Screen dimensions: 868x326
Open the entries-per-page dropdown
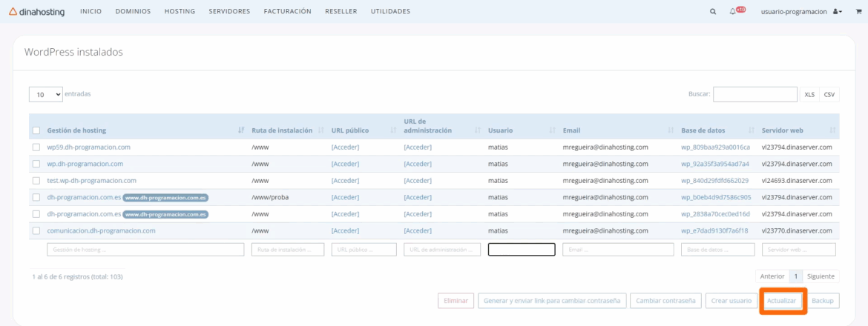tap(45, 95)
